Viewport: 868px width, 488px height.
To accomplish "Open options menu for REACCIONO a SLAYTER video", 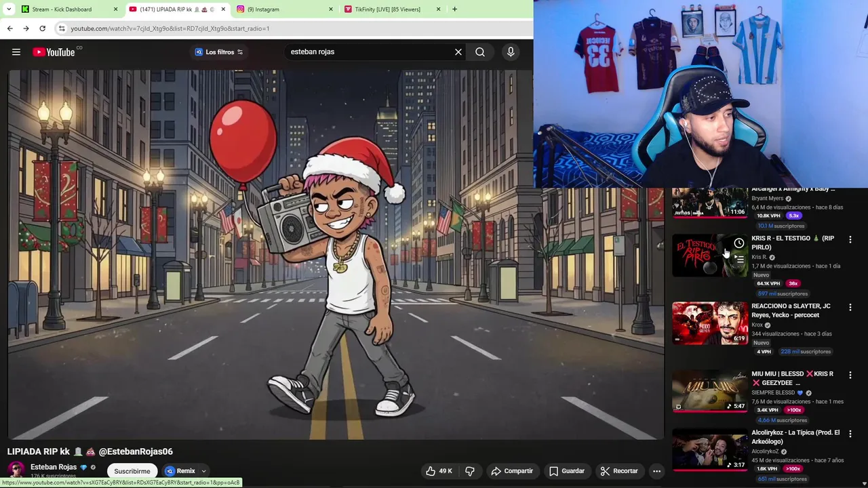I will tap(850, 307).
